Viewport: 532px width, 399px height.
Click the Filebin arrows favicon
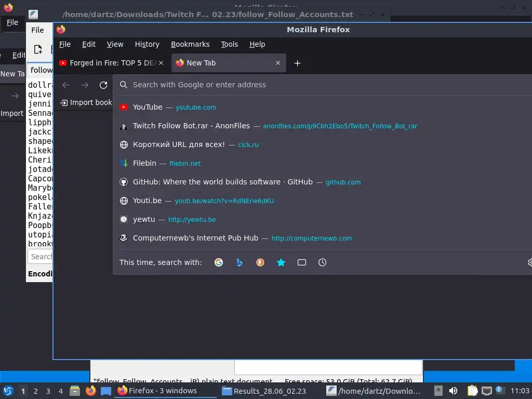point(124,163)
